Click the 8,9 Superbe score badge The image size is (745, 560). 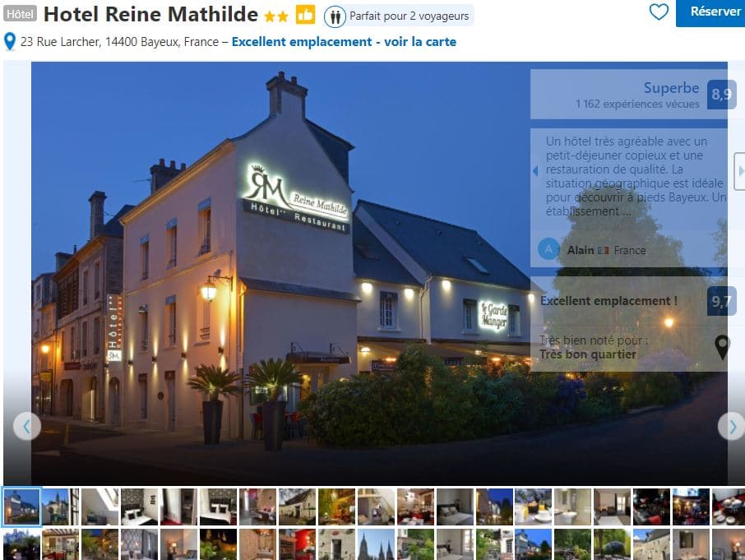click(721, 95)
